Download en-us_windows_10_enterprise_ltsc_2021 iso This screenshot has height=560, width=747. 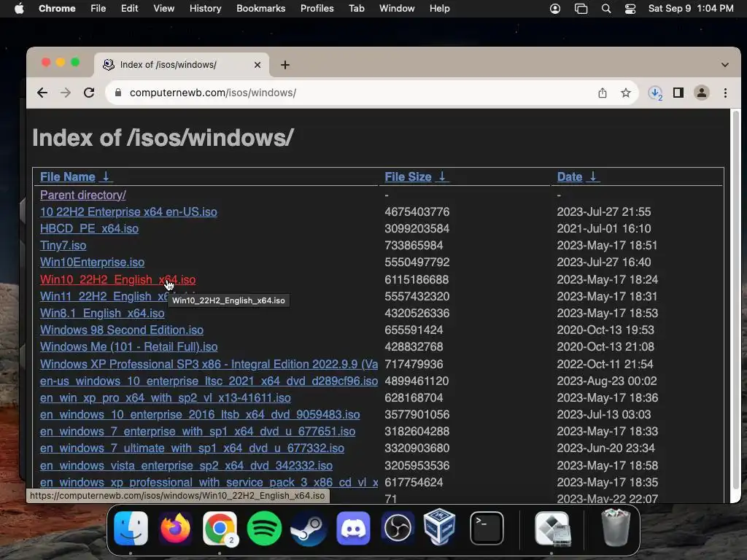tap(209, 381)
